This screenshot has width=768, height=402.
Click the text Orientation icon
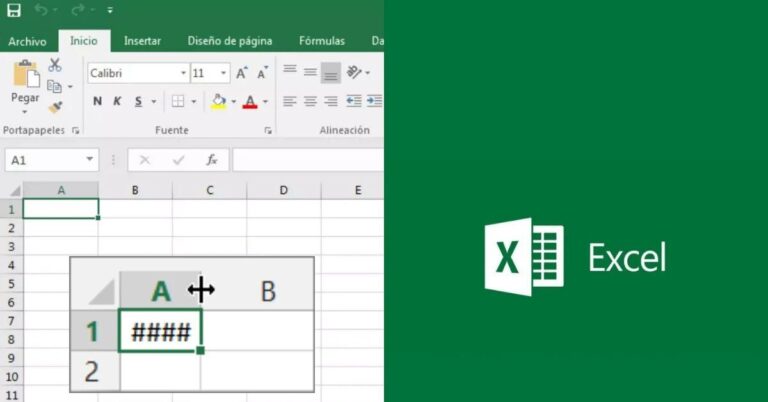354,72
